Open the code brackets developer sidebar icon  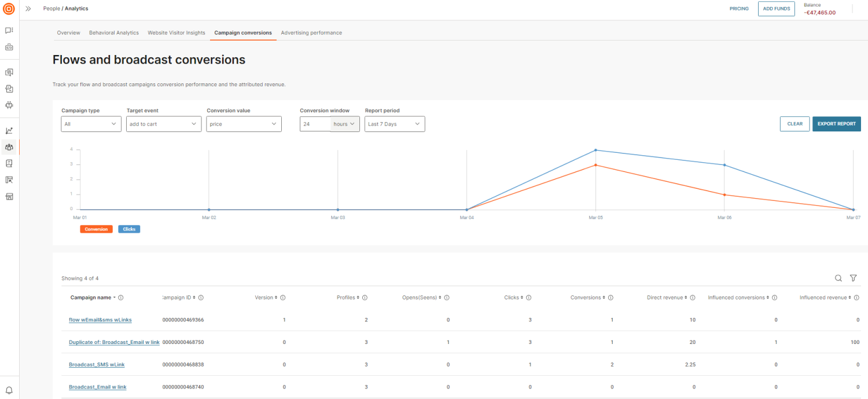tap(9, 47)
